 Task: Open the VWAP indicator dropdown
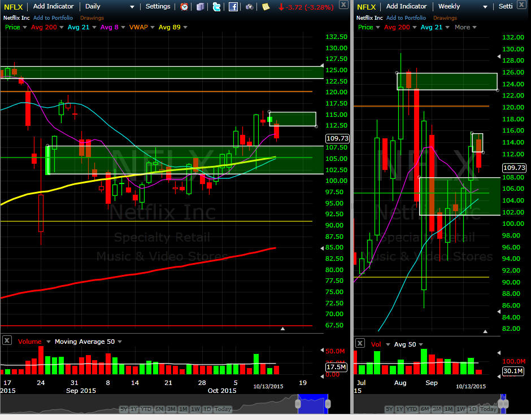pos(153,28)
